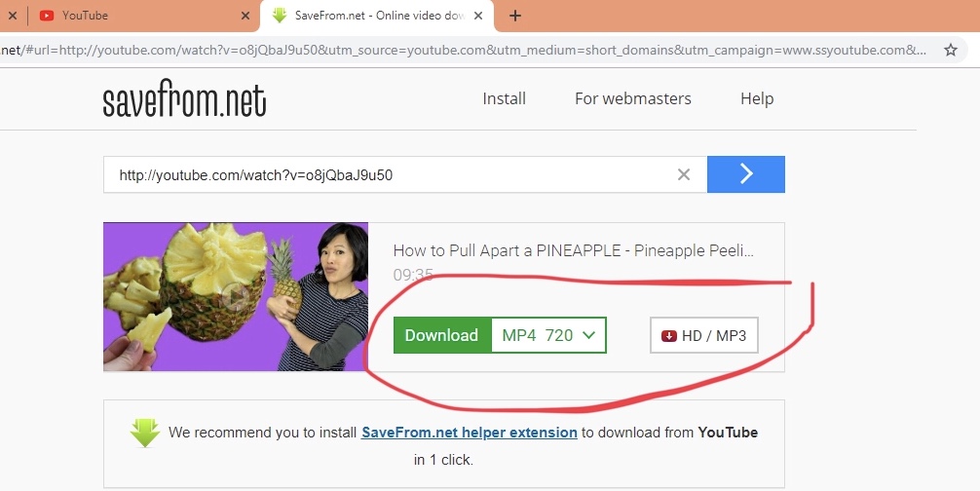Close the SaveFrom.net tab
The width and height of the screenshot is (980, 491).
point(478,16)
